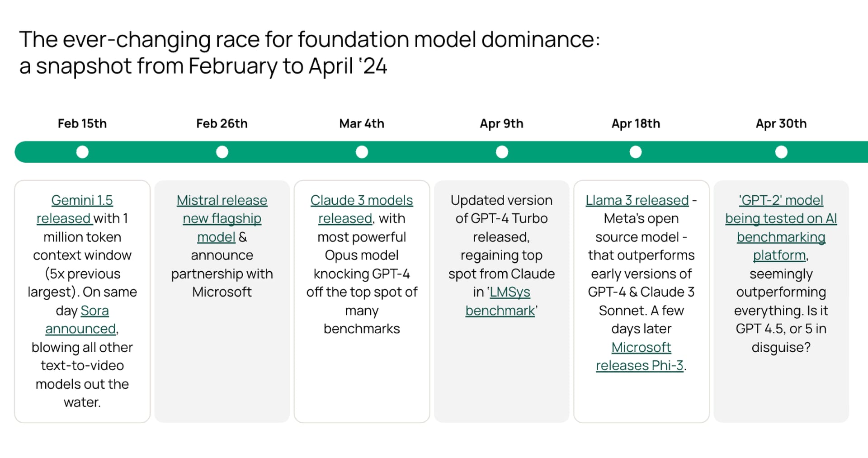Select the Feb 15th date label

82,123
